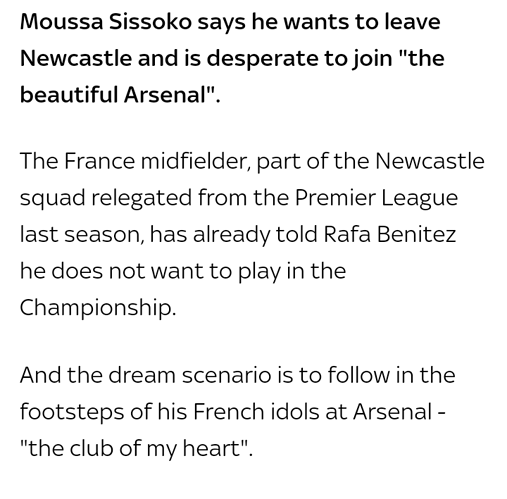Click the word "squad"
This screenshot has height=499, width=507.
pyautogui.click(x=53, y=198)
